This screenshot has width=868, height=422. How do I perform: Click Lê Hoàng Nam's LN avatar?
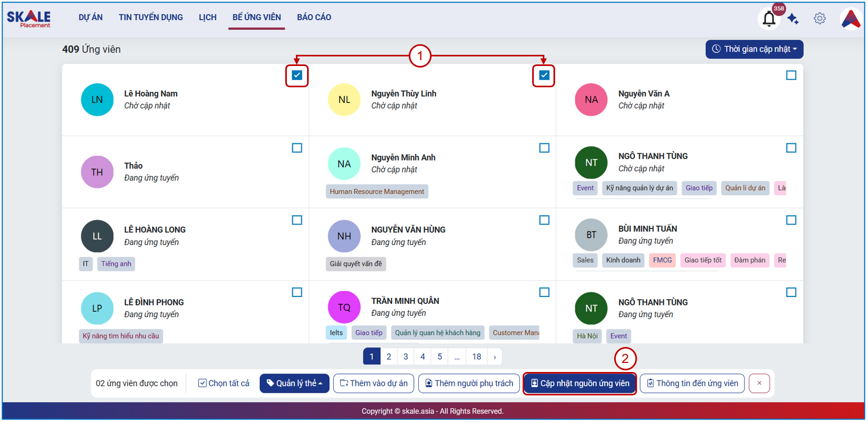click(97, 100)
